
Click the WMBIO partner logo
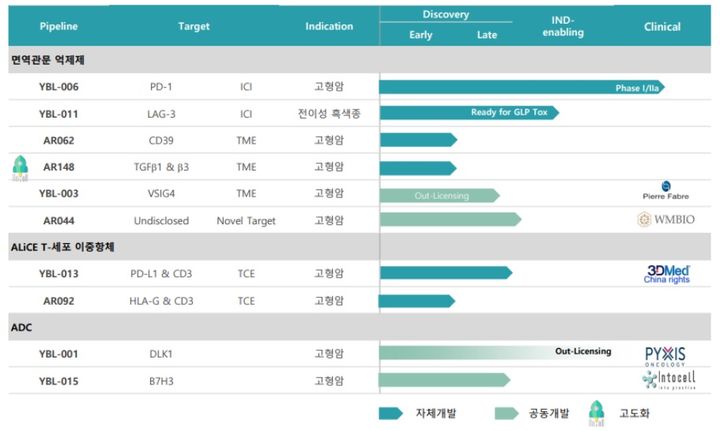[x=665, y=219]
